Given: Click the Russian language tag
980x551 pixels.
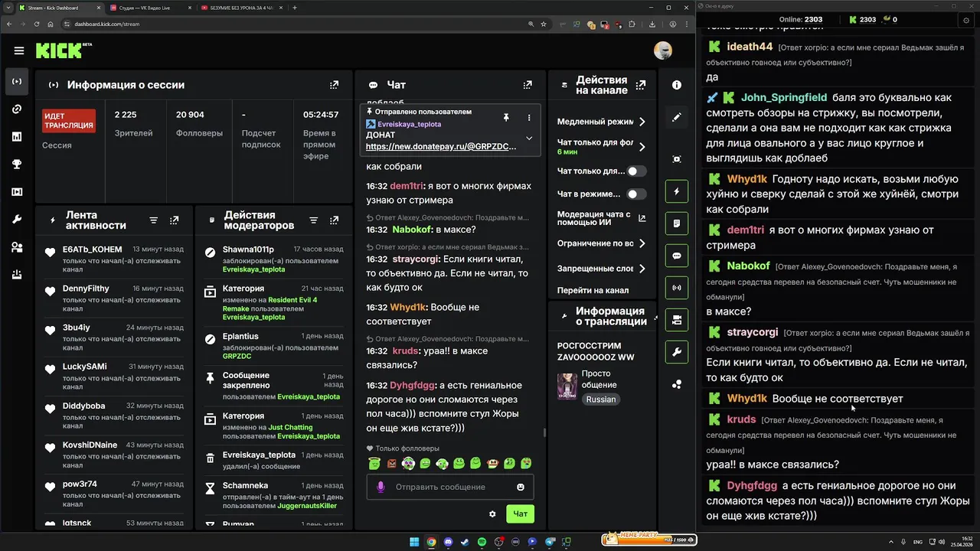Looking at the screenshot, I should pos(601,399).
